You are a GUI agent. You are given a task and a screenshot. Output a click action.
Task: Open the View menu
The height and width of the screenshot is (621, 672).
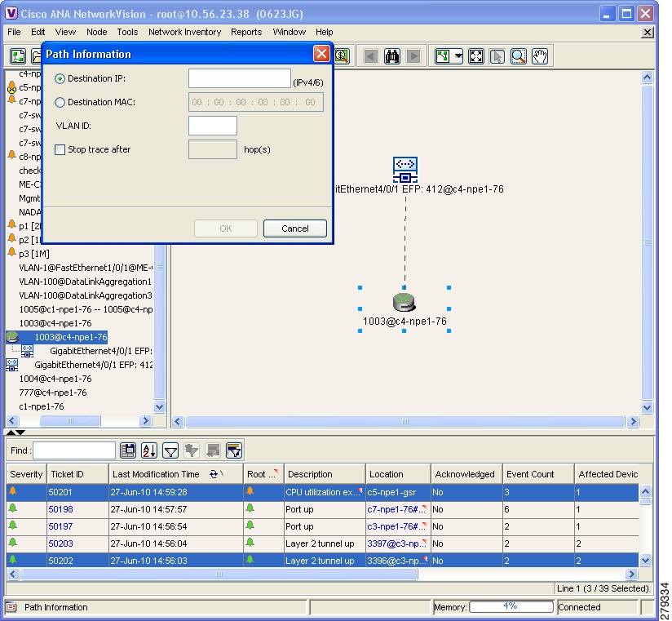pos(65,32)
